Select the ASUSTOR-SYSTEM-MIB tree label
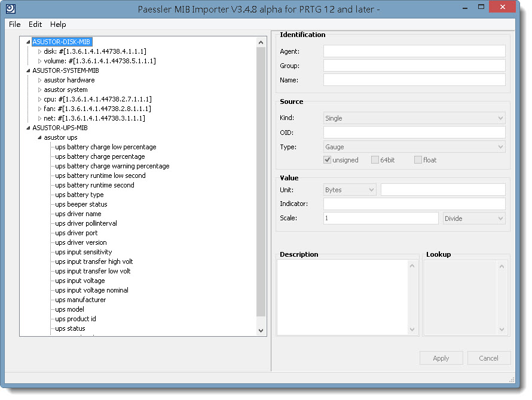Screen dimensions: 532x400 (66, 70)
